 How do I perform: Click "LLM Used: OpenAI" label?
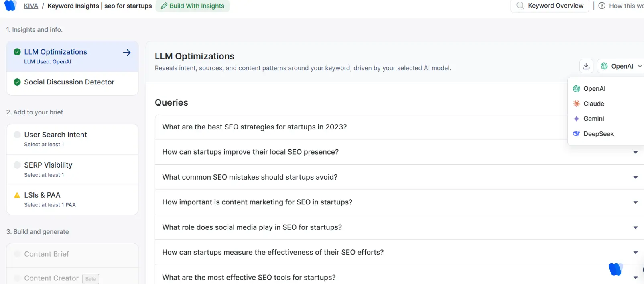point(48,62)
